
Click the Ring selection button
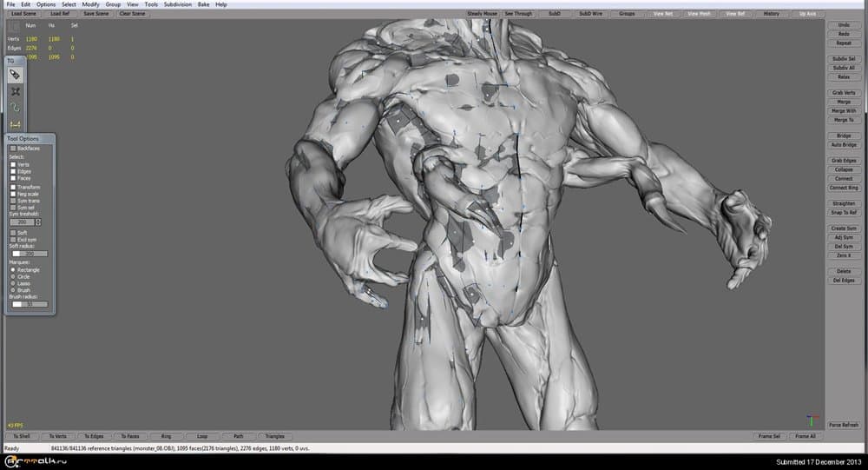point(166,436)
